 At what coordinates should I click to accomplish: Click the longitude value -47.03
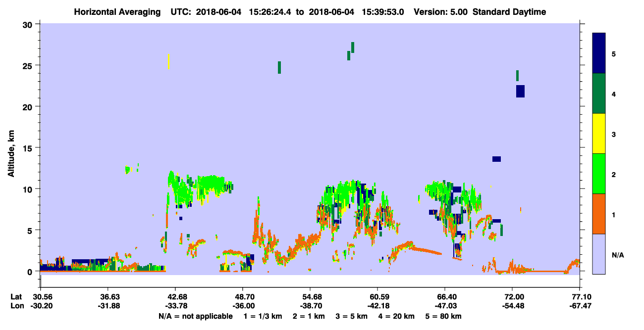click(x=445, y=306)
